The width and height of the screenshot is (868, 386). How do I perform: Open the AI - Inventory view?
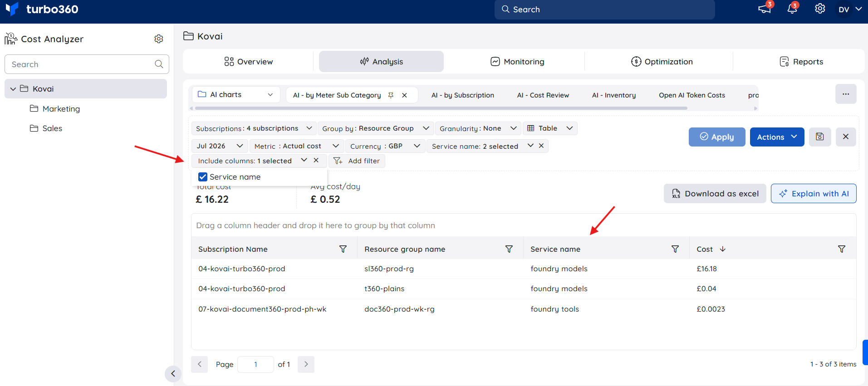point(614,95)
